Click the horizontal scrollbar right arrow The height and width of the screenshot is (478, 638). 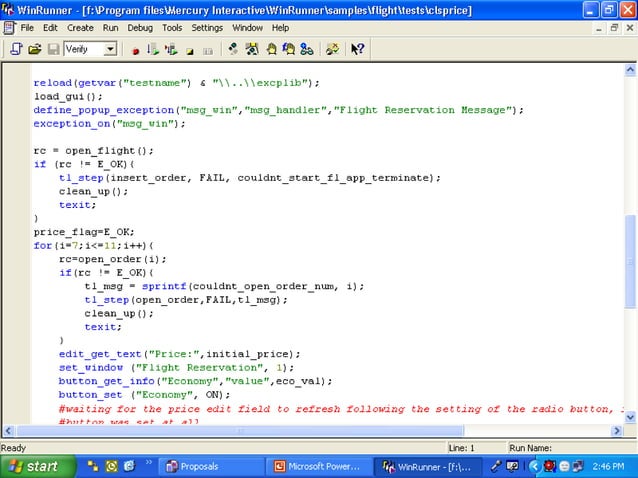click(617, 430)
